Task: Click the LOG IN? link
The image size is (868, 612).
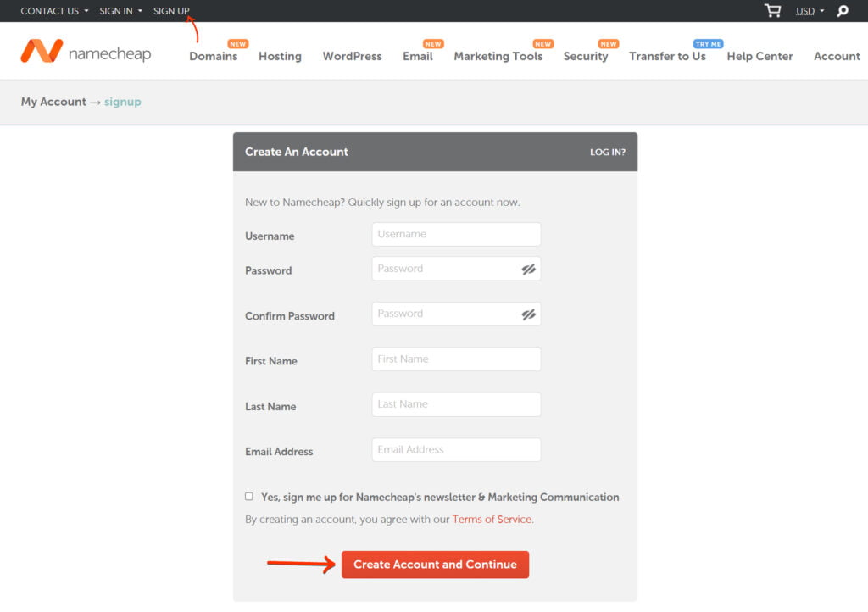Action: pos(607,153)
